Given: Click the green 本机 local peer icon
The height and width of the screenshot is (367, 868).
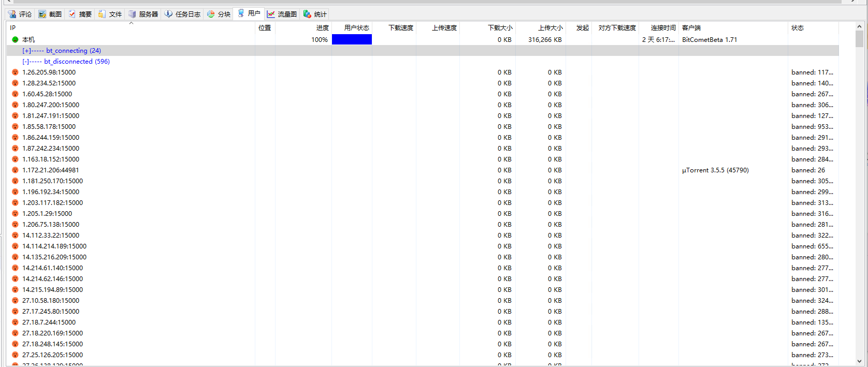Looking at the screenshot, I should pyautogui.click(x=15, y=39).
